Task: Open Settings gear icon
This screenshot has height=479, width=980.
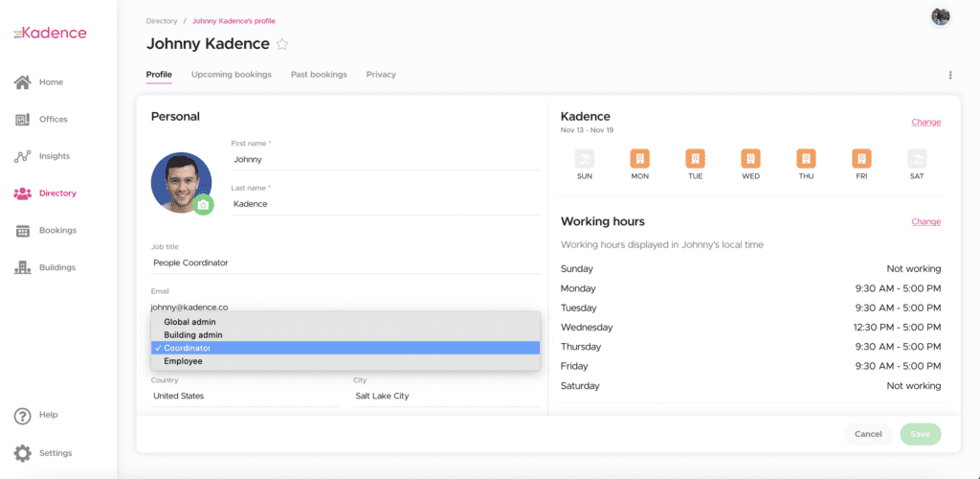Action: [23, 453]
